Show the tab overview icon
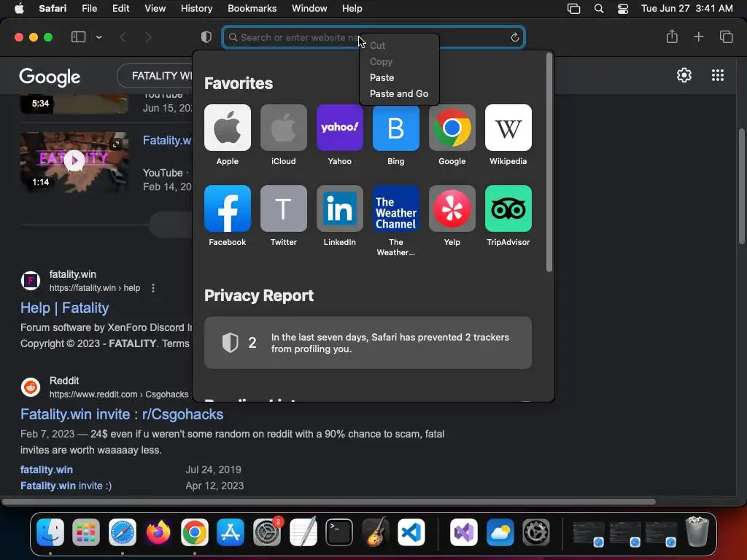Screen dimensions: 747x560 click(x=726, y=36)
